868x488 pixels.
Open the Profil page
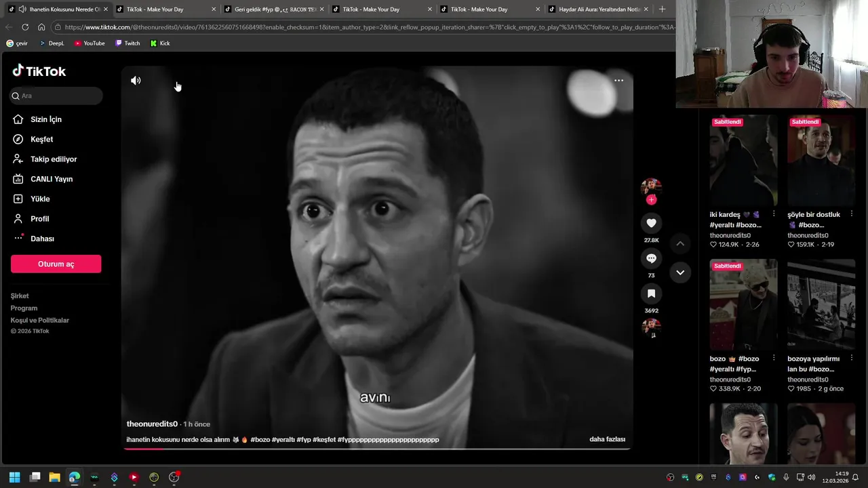point(39,219)
